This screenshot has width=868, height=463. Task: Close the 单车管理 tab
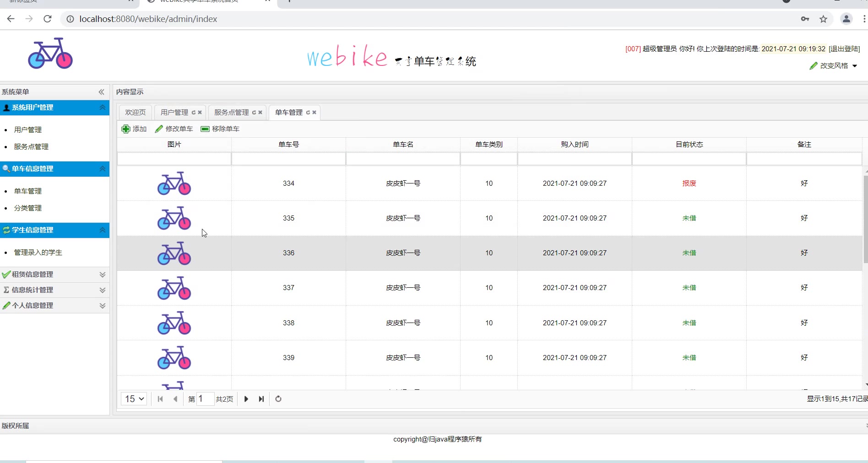click(x=315, y=113)
